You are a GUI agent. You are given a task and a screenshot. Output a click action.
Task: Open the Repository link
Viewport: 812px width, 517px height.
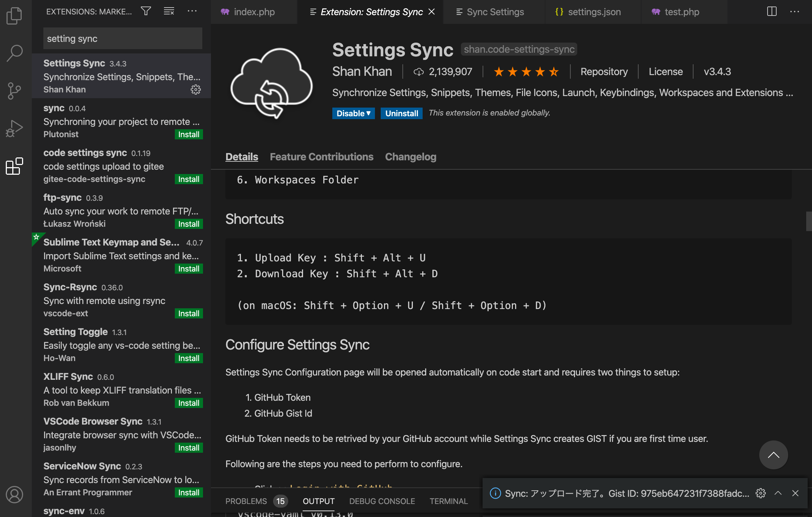[x=604, y=71]
